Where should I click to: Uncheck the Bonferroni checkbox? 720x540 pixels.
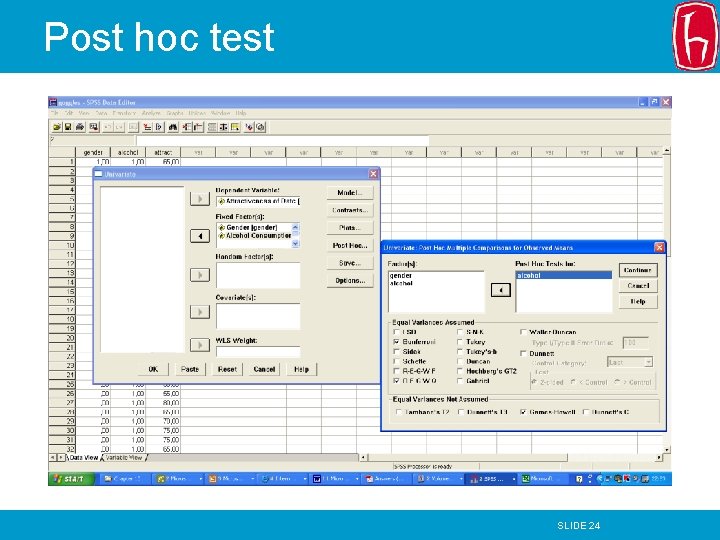tap(396, 342)
